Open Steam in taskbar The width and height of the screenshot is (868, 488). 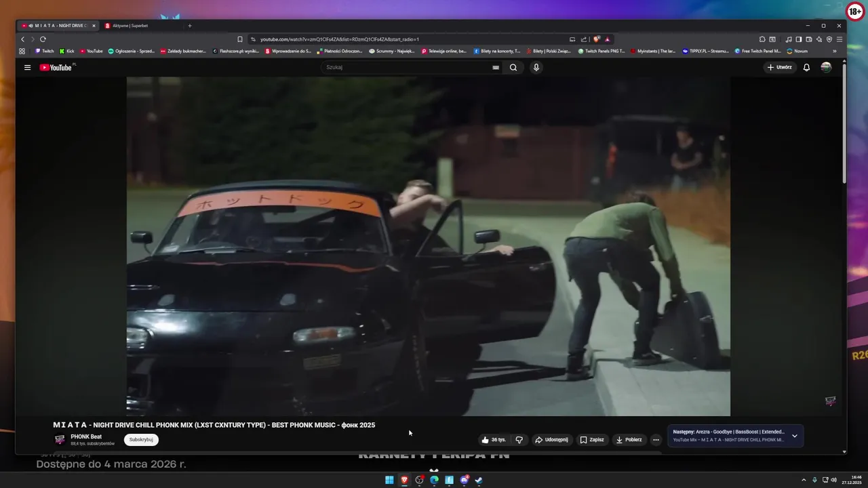(479, 480)
